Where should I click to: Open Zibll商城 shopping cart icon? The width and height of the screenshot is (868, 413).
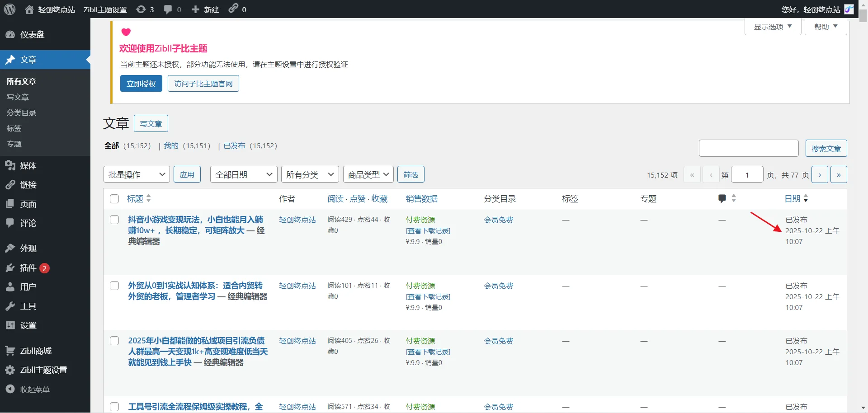click(10, 351)
